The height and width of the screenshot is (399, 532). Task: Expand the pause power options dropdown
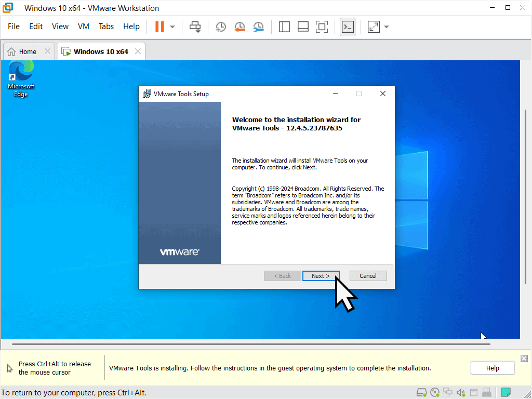click(x=172, y=27)
